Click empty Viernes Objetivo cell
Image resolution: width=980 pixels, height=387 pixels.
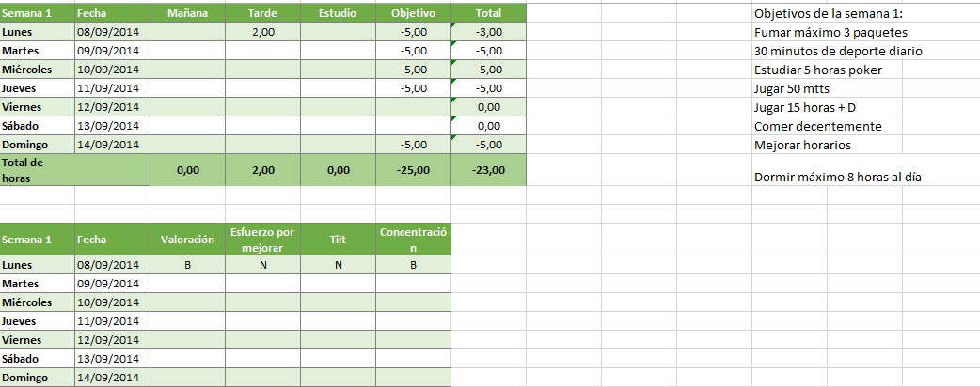413,107
